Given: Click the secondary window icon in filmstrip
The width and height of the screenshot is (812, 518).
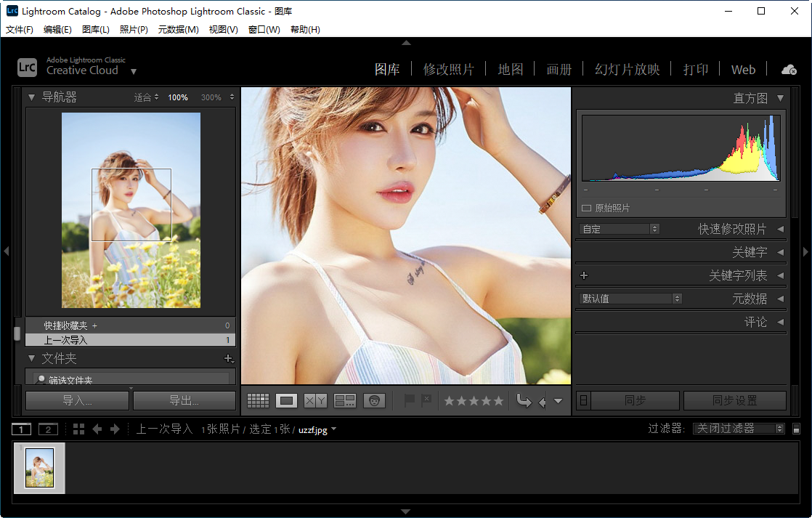Looking at the screenshot, I should tap(48, 429).
